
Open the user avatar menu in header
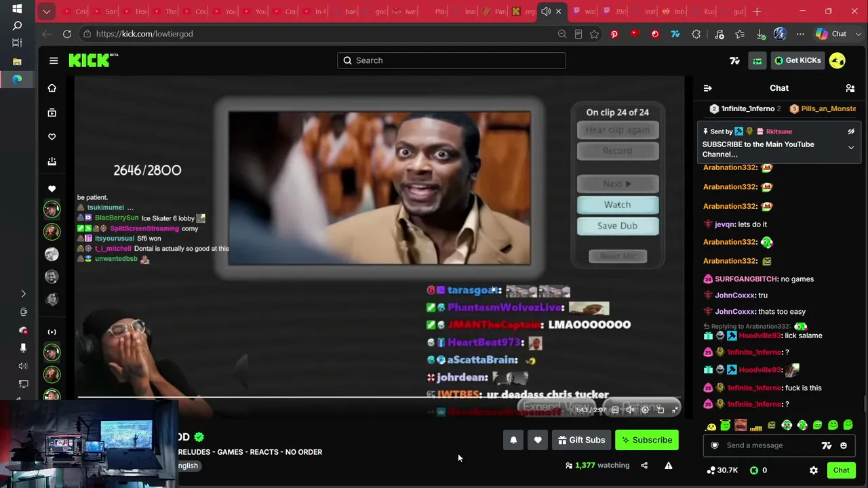[837, 60]
